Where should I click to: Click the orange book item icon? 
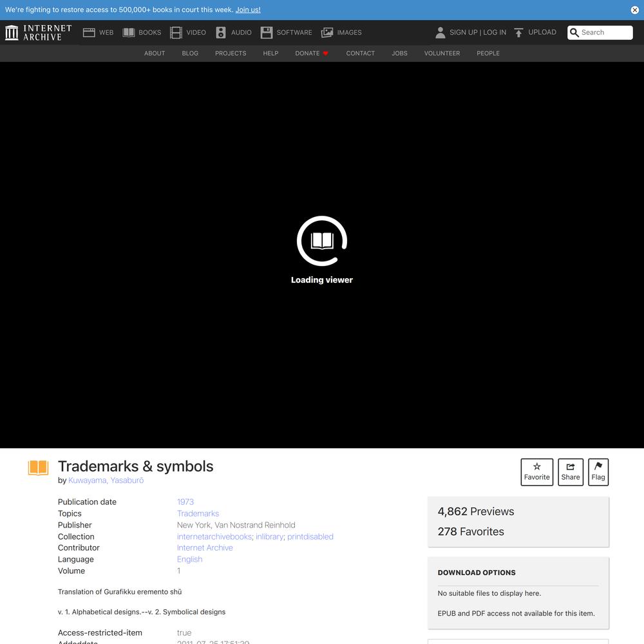pos(38,468)
